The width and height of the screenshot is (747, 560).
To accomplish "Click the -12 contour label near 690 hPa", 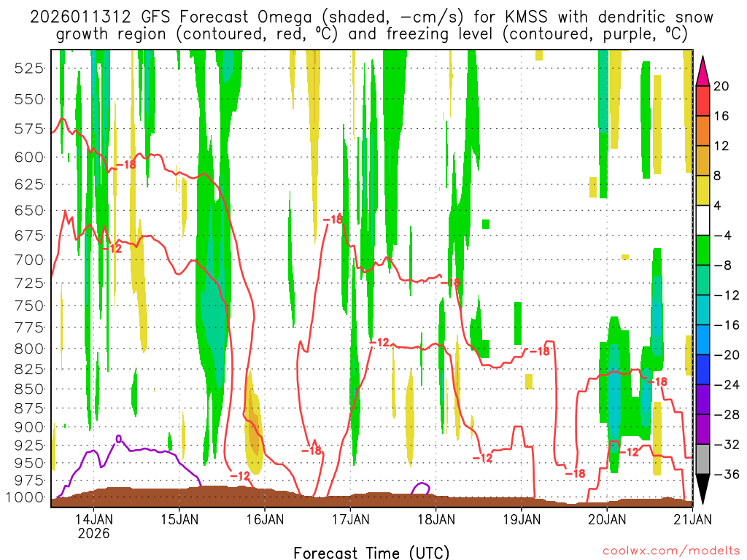I will pyautogui.click(x=112, y=248).
